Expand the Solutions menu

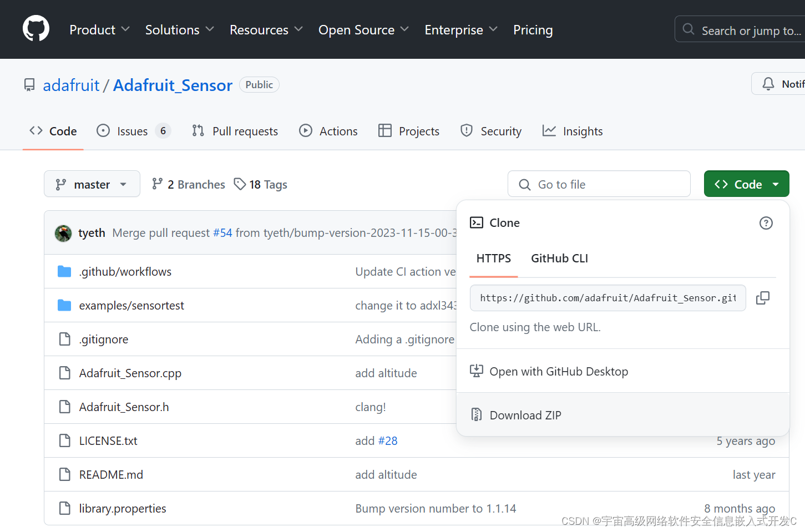(x=180, y=29)
